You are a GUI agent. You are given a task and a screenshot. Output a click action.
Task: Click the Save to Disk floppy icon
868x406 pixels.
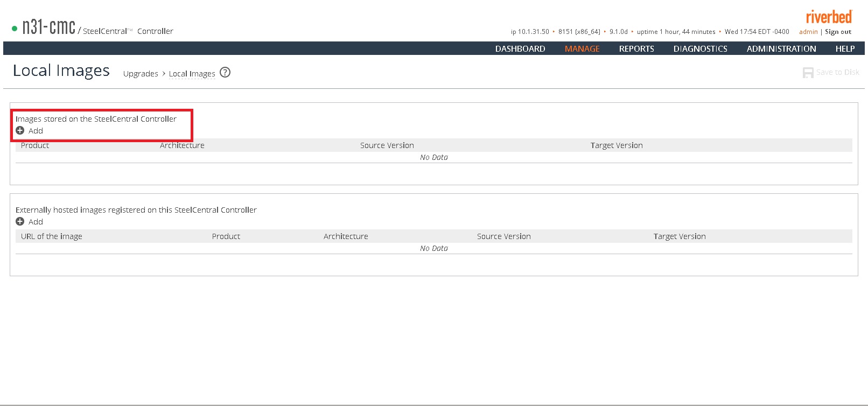pyautogui.click(x=808, y=73)
